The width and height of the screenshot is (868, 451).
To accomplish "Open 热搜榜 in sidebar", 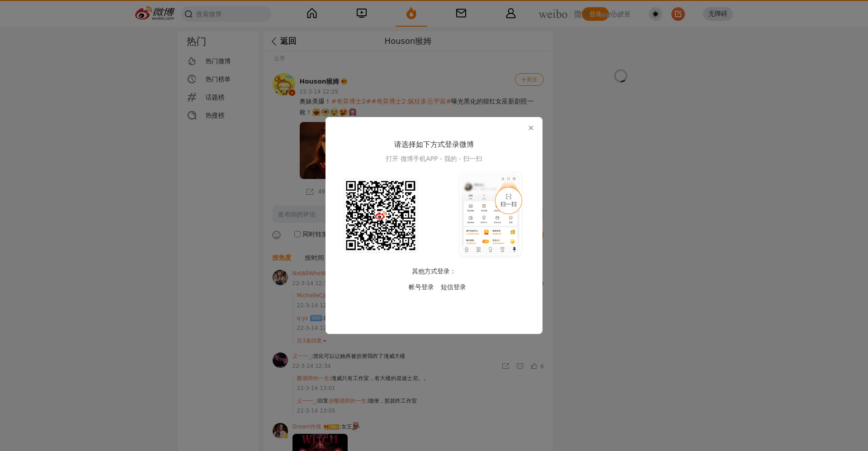I will click(218, 115).
